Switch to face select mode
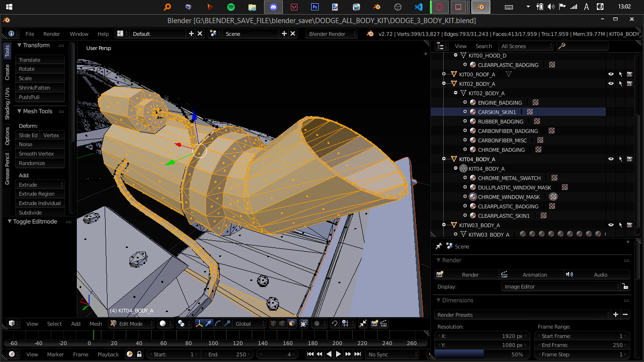Viewport: 644px width, 362px height. [292, 323]
